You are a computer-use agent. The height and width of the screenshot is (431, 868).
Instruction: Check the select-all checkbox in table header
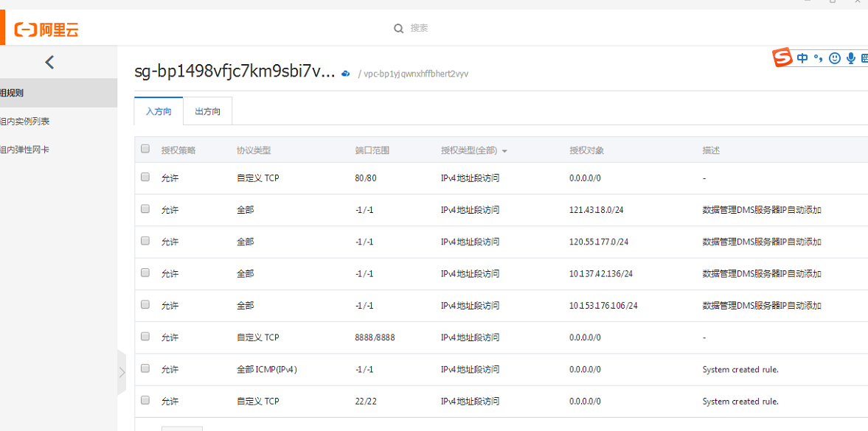coord(145,149)
